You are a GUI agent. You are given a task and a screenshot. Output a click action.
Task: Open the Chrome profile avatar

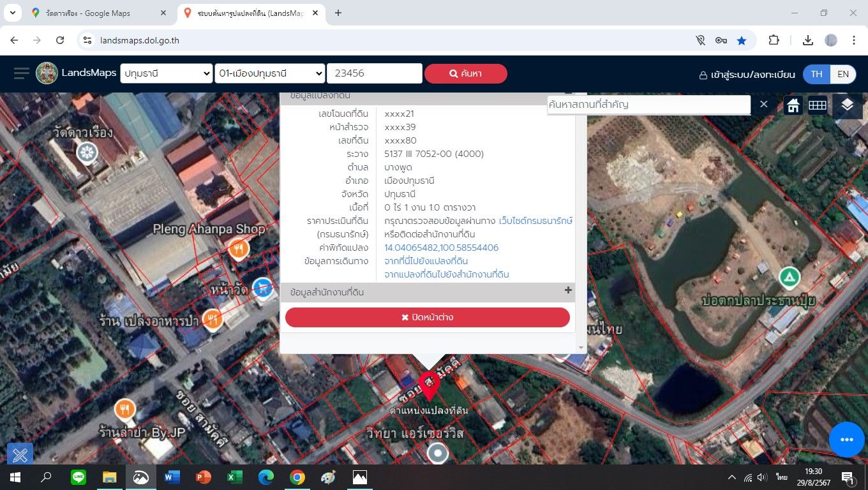[x=830, y=40]
